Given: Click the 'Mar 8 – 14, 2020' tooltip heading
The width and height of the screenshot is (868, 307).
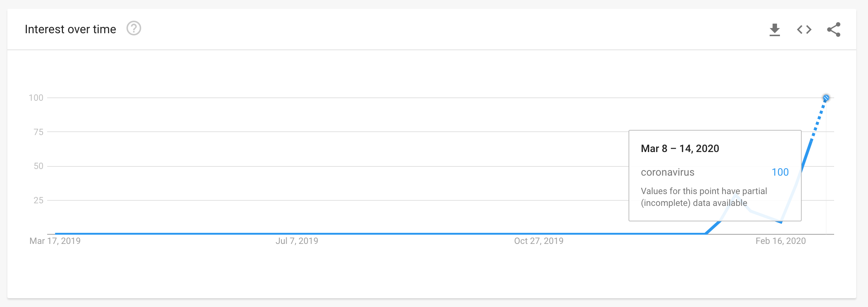Looking at the screenshot, I should pyautogui.click(x=680, y=148).
